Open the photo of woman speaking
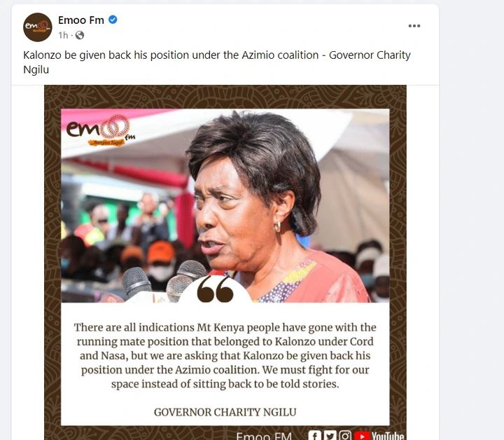This screenshot has height=440, width=504. pyautogui.click(x=225, y=206)
